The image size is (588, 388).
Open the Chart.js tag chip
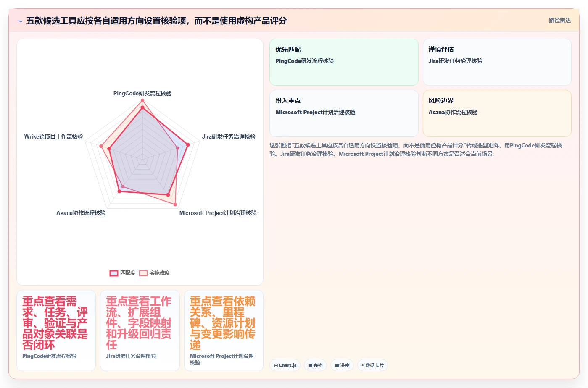285,365
